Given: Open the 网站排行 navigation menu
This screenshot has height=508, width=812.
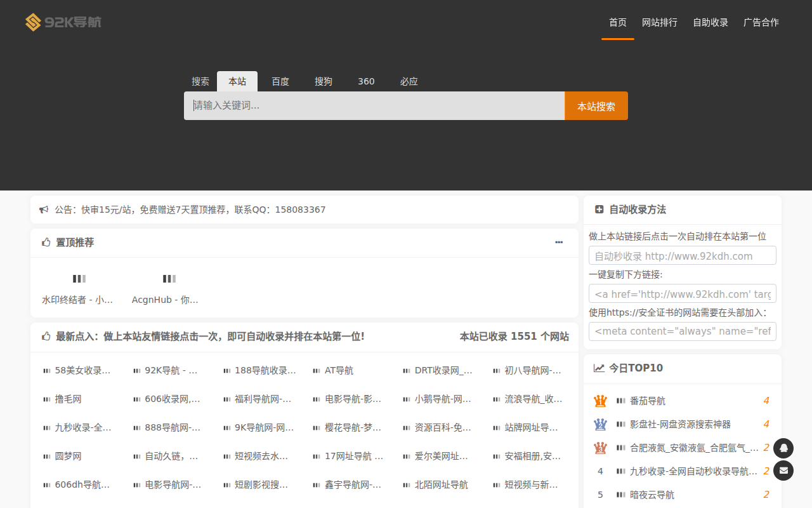Looking at the screenshot, I should 660,22.
